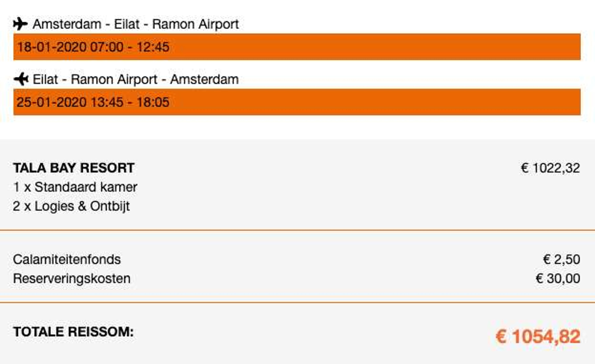595x364 pixels.
Task: Select the Eilat - Ramon Airport - Amsterdam label
Action: tap(136, 79)
